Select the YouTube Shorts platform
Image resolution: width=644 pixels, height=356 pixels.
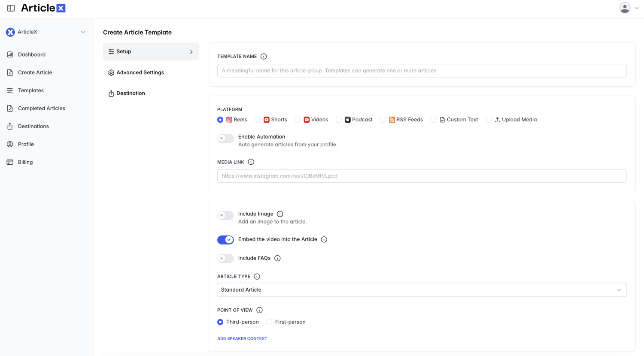pos(258,120)
